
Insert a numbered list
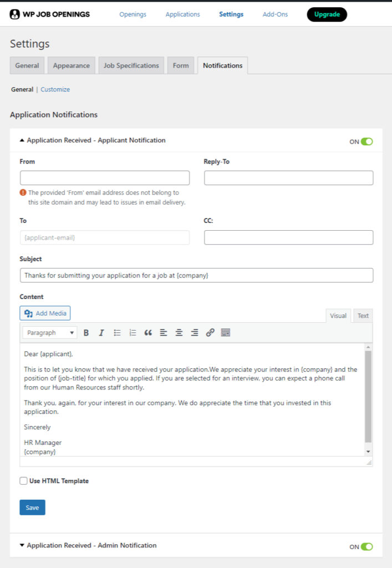click(x=133, y=333)
